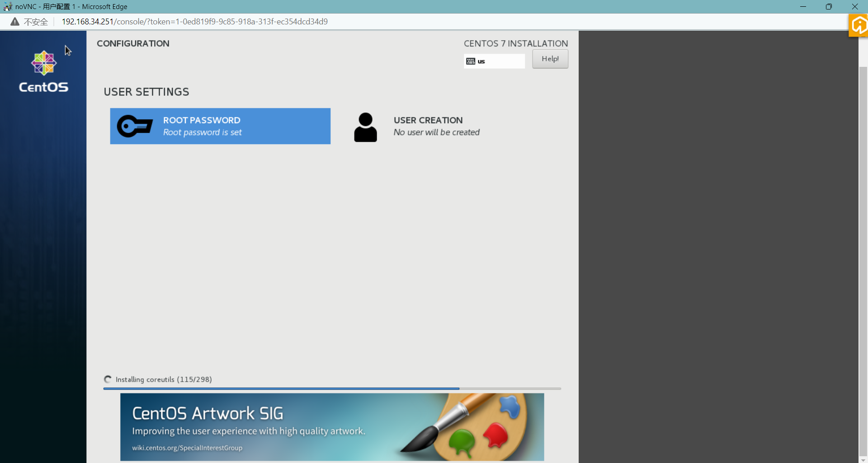Click 'Root password is set' text
The image size is (868, 463).
tap(203, 132)
